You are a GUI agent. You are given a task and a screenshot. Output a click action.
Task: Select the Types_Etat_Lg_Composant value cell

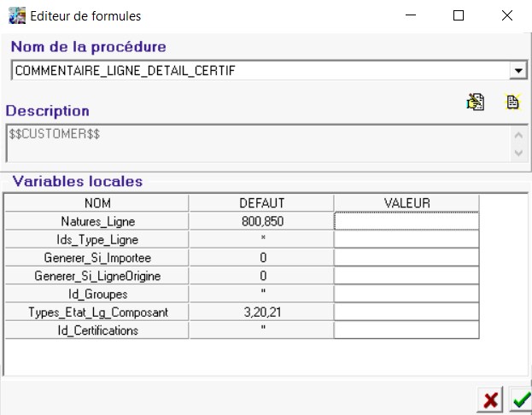[406, 313]
